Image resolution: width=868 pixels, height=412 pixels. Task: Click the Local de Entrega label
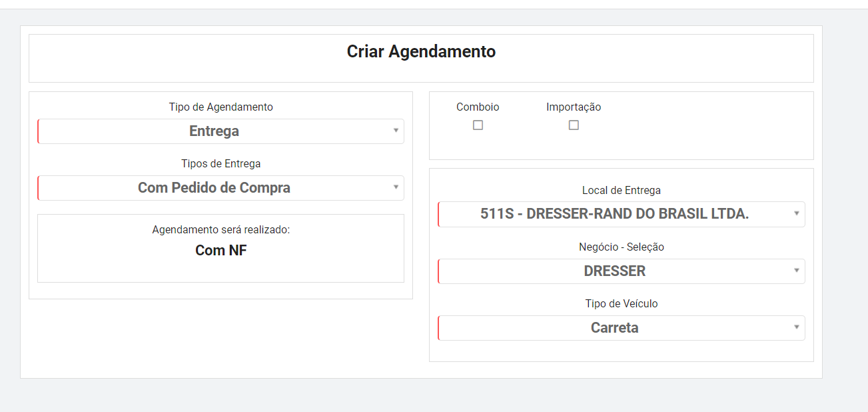pyautogui.click(x=622, y=190)
